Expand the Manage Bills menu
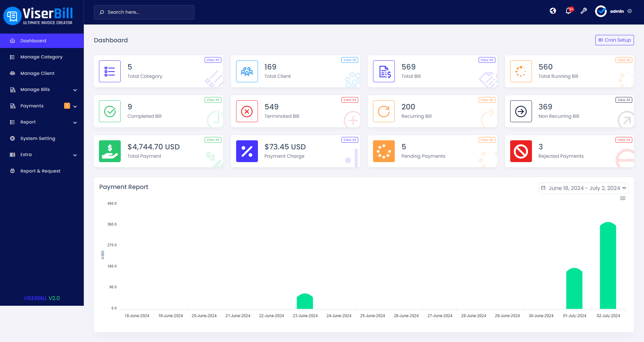This screenshot has height=342, width=644. pyautogui.click(x=34, y=89)
